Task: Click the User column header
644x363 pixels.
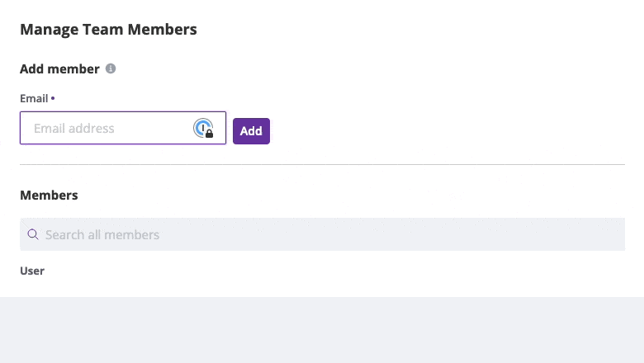Action: coord(32,271)
